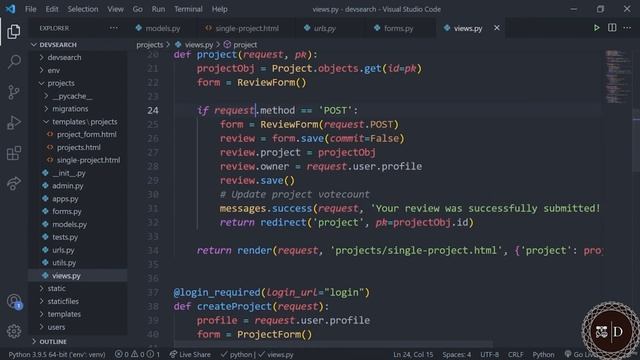Open the Edit menu
This screenshot has height=360, width=640.
click(x=52, y=9)
